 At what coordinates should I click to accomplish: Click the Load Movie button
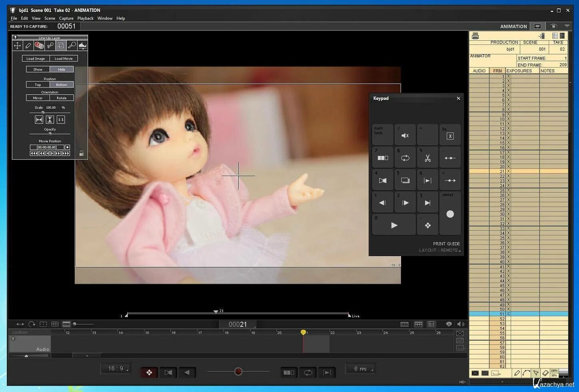pyautogui.click(x=64, y=58)
